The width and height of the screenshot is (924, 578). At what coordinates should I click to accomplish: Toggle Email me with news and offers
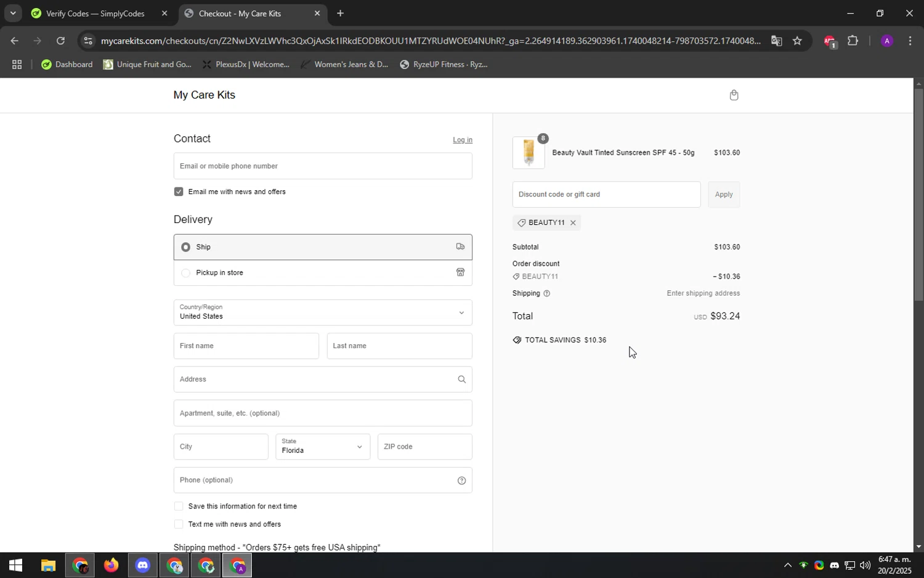coord(179,192)
